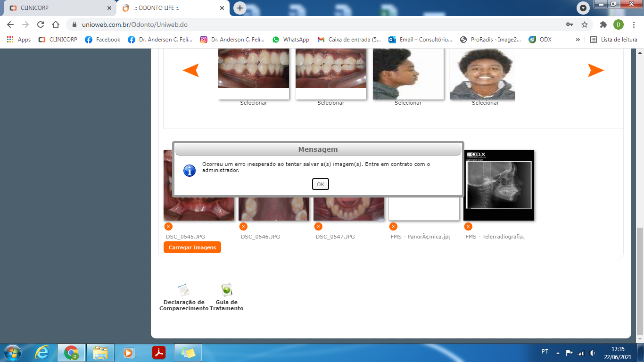This screenshot has height=362, width=644.
Task: Show hidden system tray icons
Action: tap(558, 352)
